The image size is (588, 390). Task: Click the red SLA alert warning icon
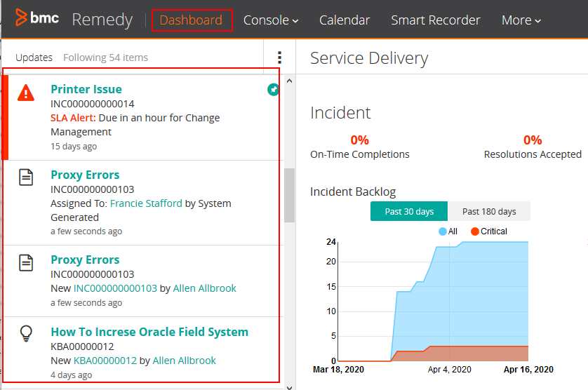click(x=26, y=93)
